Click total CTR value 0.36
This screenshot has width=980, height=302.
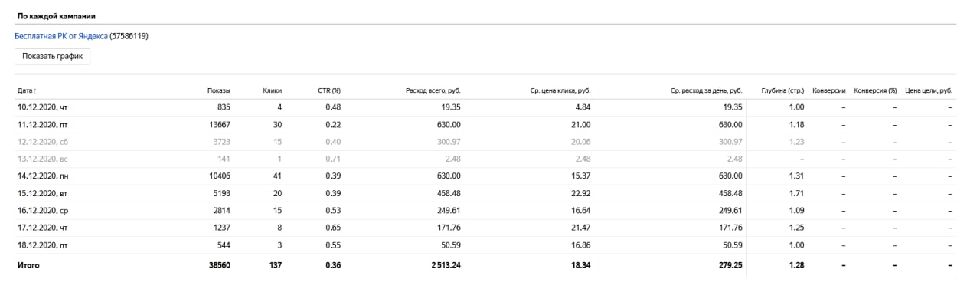[332, 265]
